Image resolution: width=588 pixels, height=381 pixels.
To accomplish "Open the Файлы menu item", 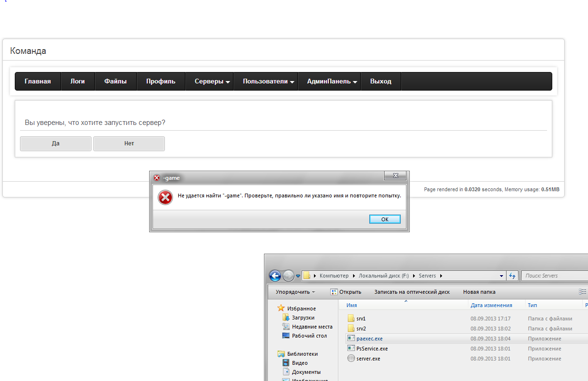I will (x=116, y=82).
